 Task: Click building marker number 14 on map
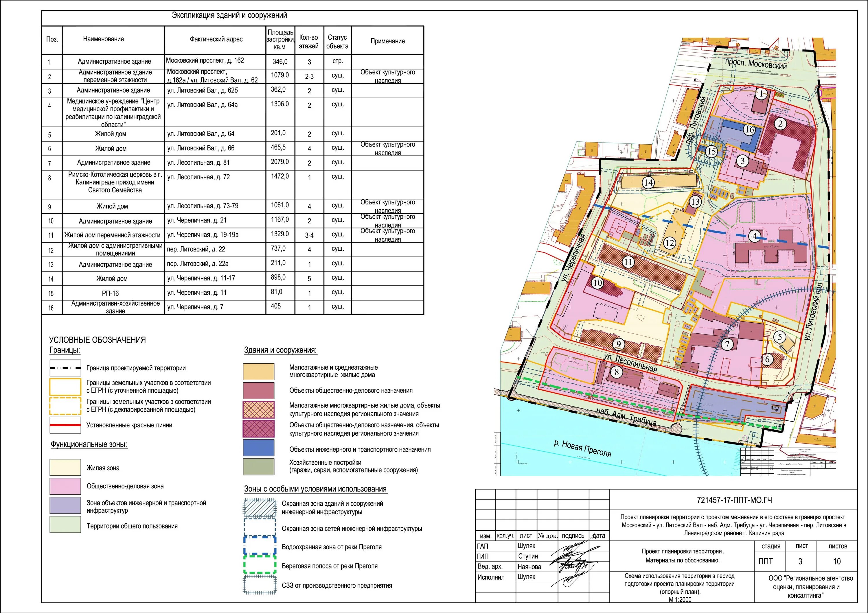coord(648,183)
